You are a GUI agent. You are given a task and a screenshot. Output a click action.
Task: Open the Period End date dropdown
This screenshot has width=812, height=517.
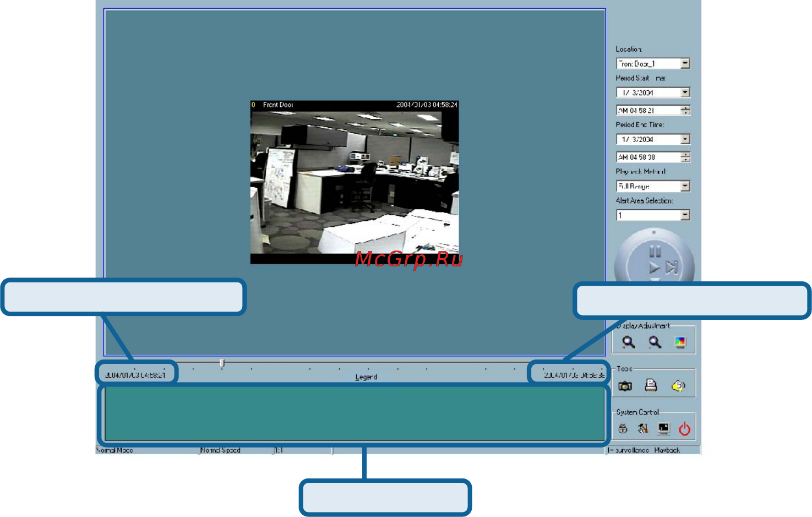685,139
